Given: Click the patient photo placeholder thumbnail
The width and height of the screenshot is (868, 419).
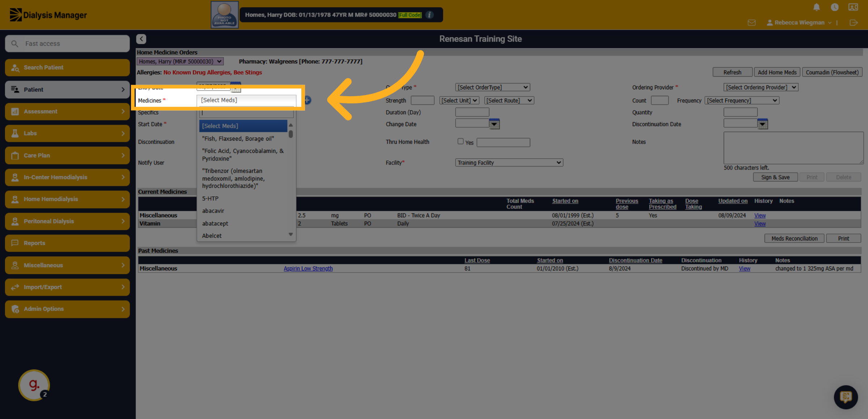Looking at the screenshot, I should (225, 15).
